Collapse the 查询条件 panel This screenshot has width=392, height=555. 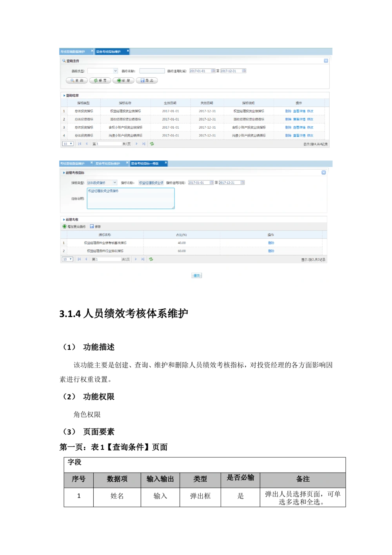[x=326, y=61]
